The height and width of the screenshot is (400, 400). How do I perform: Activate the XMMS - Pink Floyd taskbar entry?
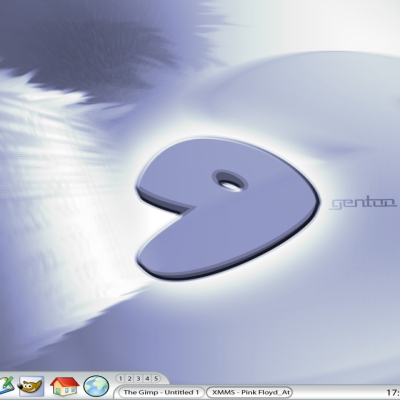(249, 392)
